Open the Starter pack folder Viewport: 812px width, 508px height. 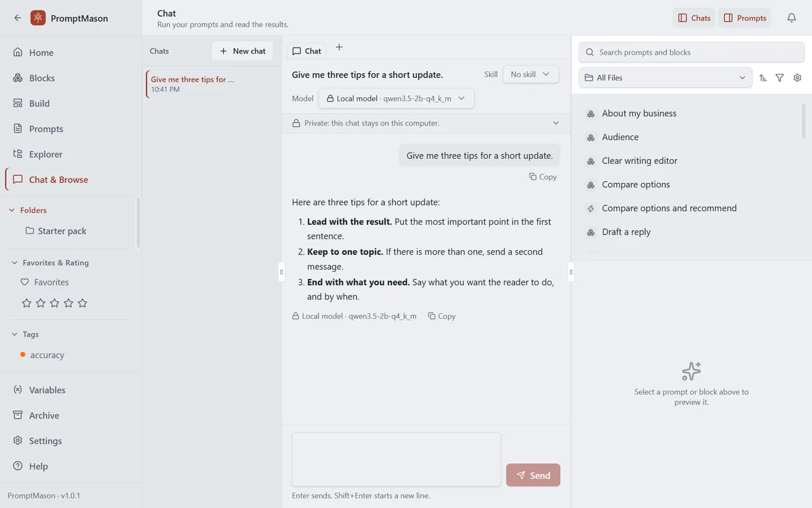56,231
